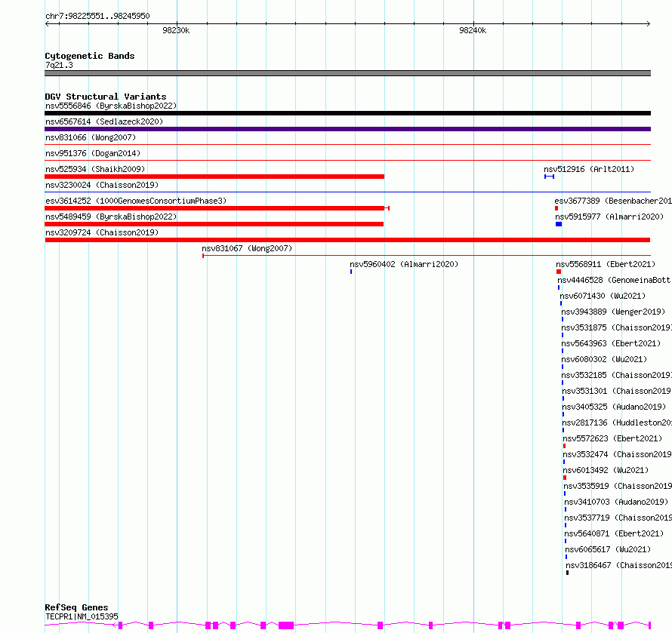The width and height of the screenshot is (672, 633).
Task: Open nsv5568911 (Ebert2021) label
Action: coord(606,264)
